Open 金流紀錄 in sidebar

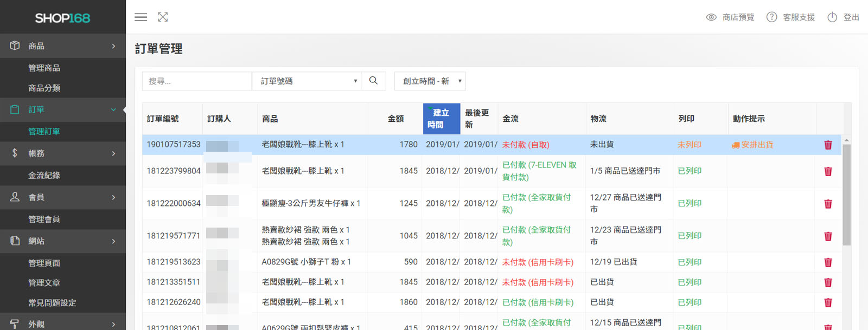click(x=44, y=175)
